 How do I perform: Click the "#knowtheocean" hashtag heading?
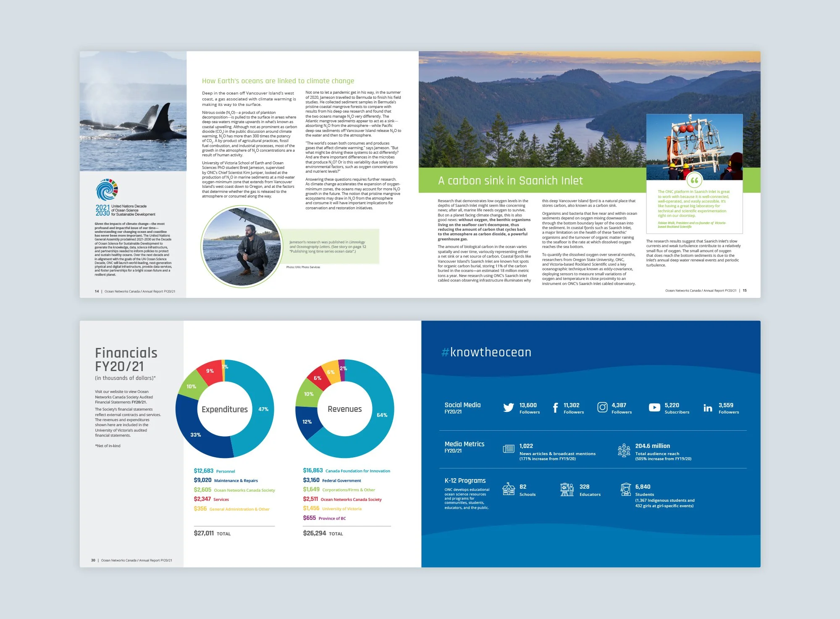coord(486,352)
